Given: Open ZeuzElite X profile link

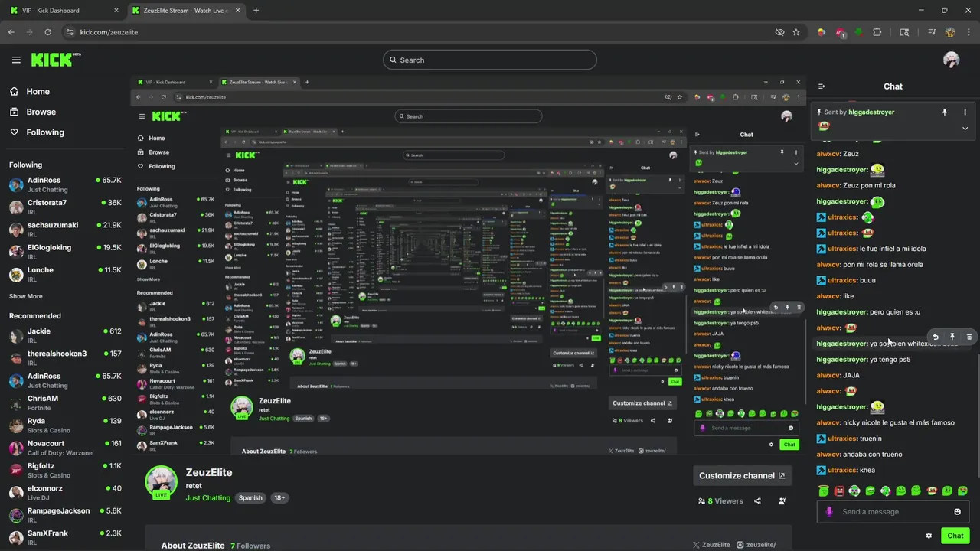Looking at the screenshot, I should pos(711,545).
